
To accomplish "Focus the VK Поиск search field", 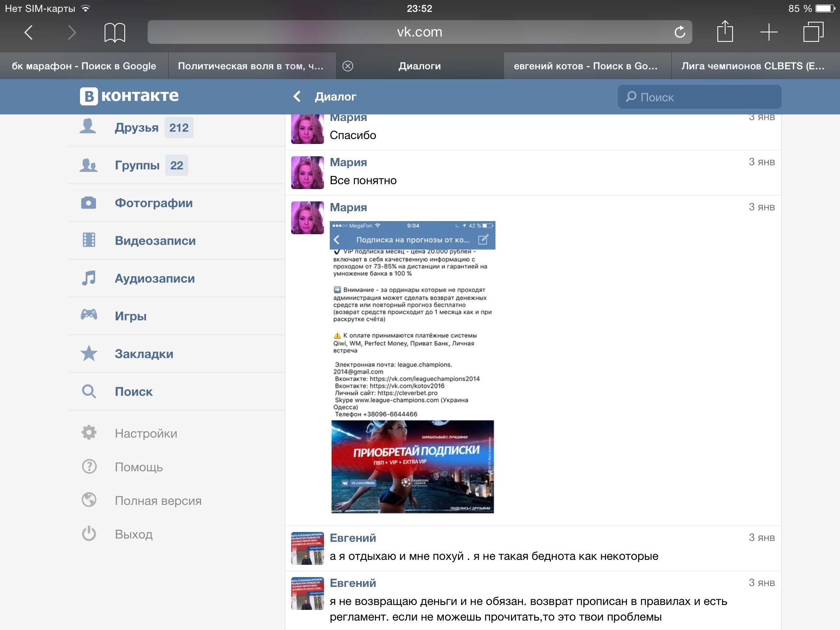I will [699, 97].
